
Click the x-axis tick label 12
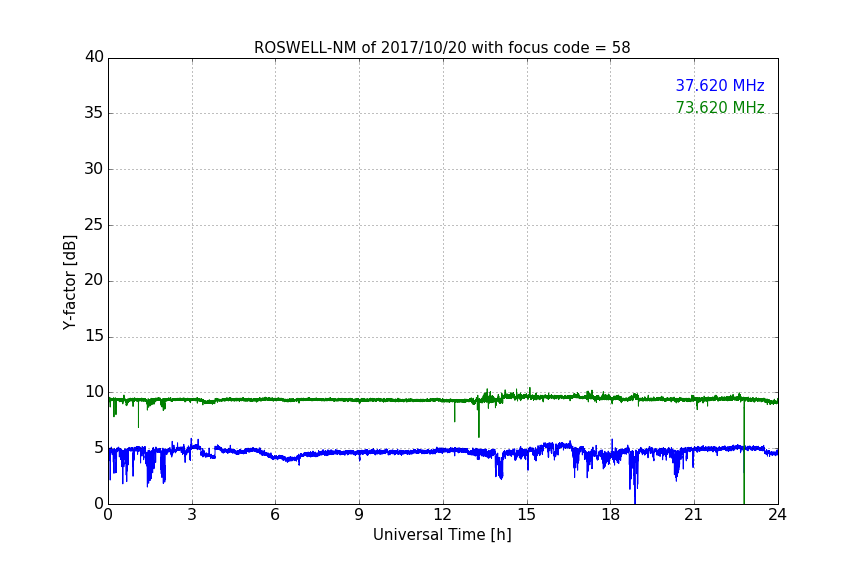pos(443,515)
